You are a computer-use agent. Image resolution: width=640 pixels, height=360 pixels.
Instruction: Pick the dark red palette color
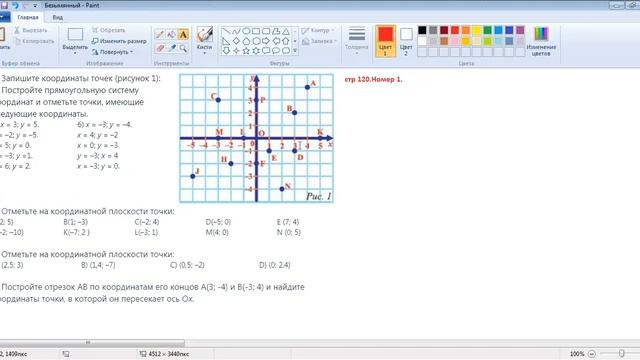[444, 30]
